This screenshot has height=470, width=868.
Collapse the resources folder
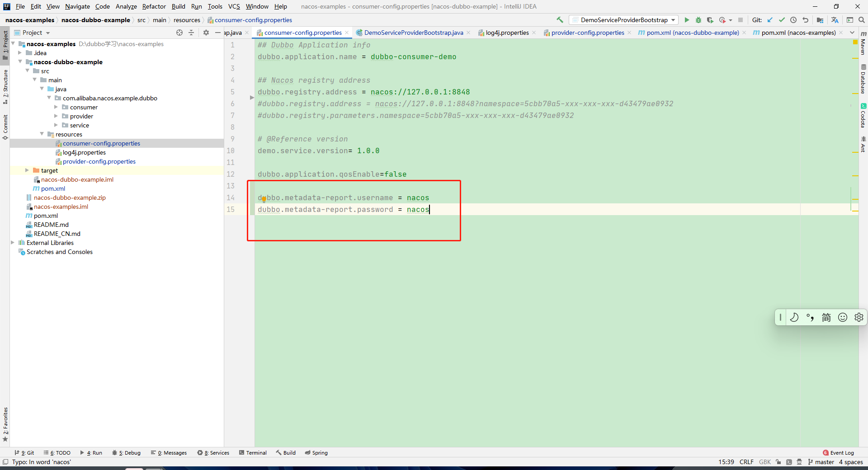point(42,134)
